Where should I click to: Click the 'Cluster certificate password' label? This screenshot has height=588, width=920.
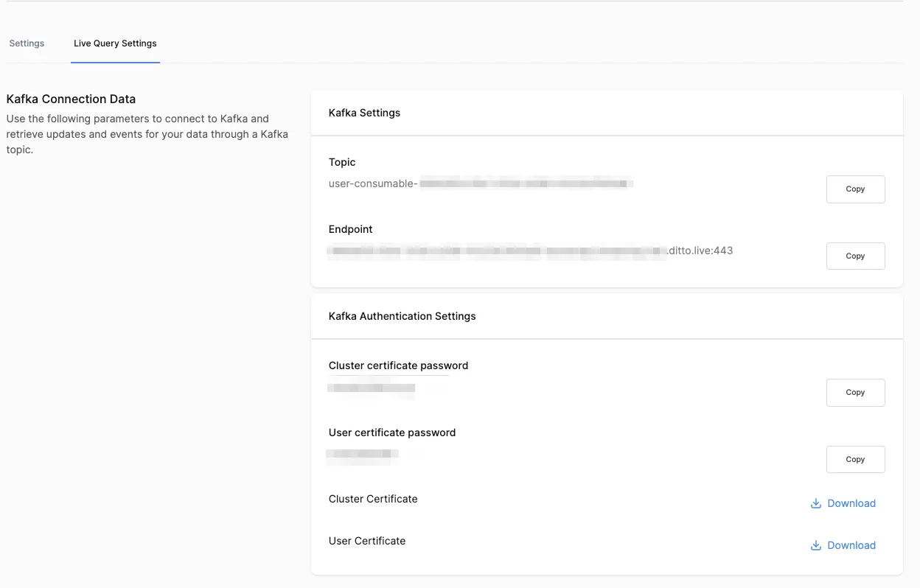pos(399,365)
